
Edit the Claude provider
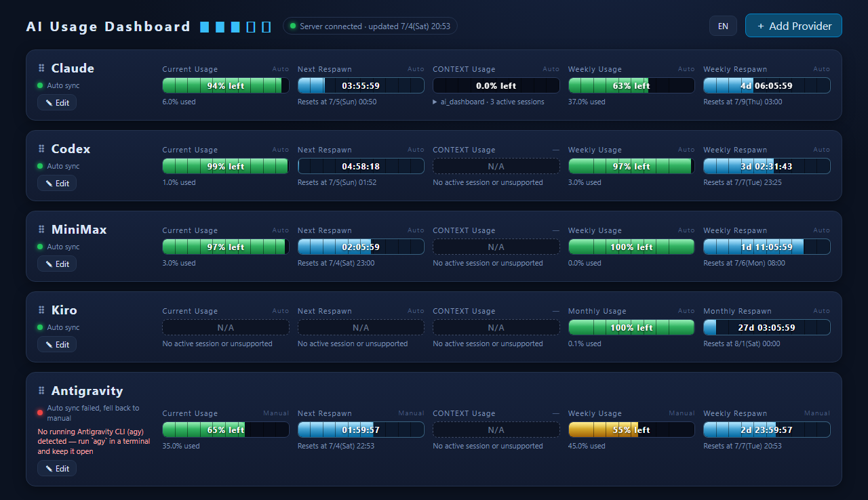[57, 102]
